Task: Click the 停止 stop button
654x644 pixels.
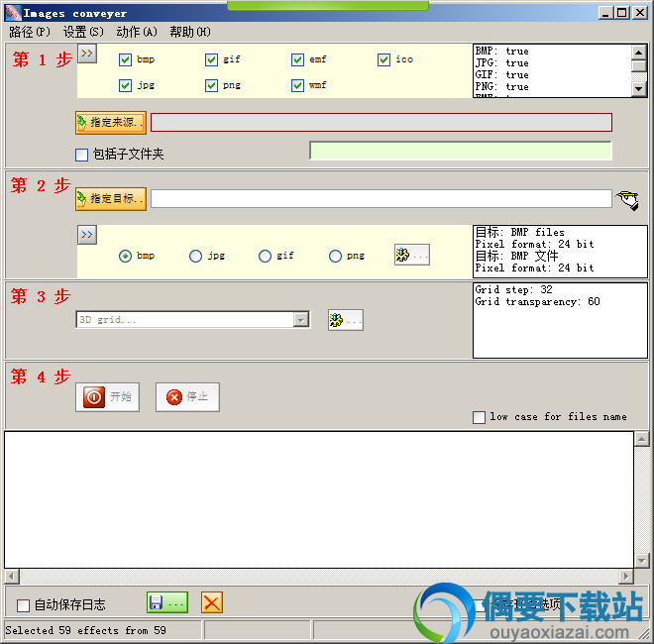Action: point(187,397)
